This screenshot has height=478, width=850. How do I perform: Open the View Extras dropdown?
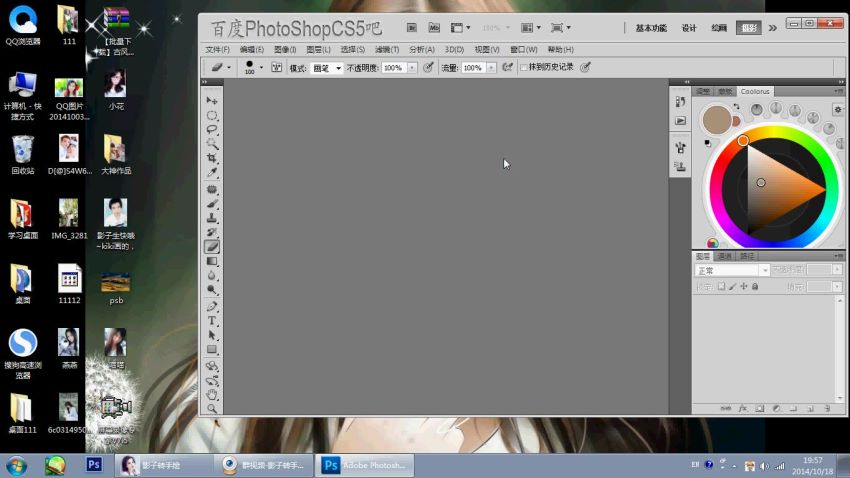(460, 28)
